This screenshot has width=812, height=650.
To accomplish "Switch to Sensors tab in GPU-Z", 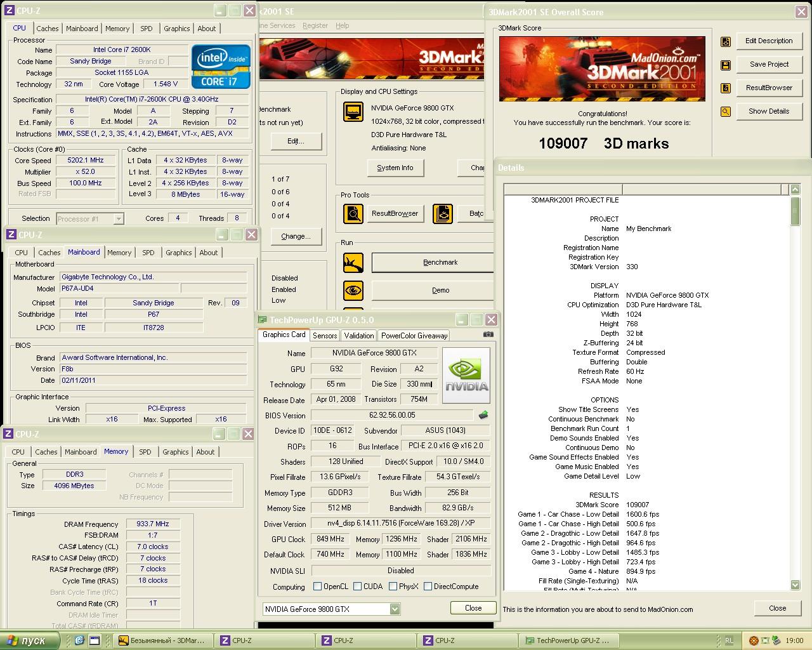I will coord(325,336).
